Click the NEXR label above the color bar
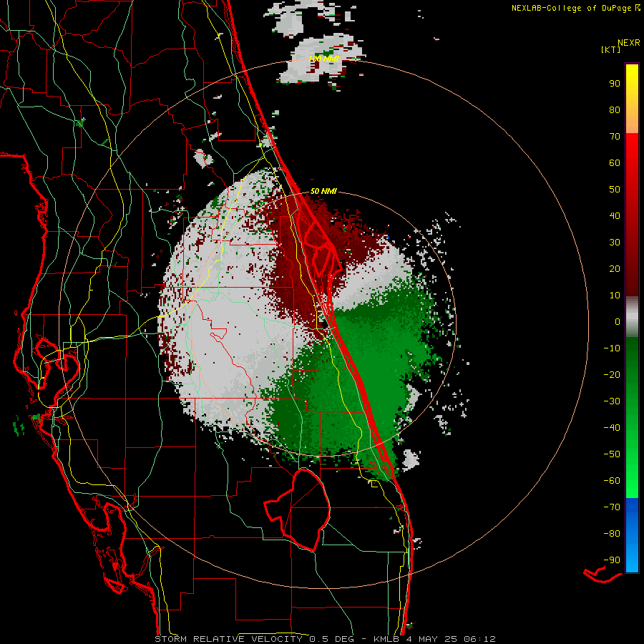The height and width of the screenshot is (644, 644). pyautogui.click(x=628, y=43)
